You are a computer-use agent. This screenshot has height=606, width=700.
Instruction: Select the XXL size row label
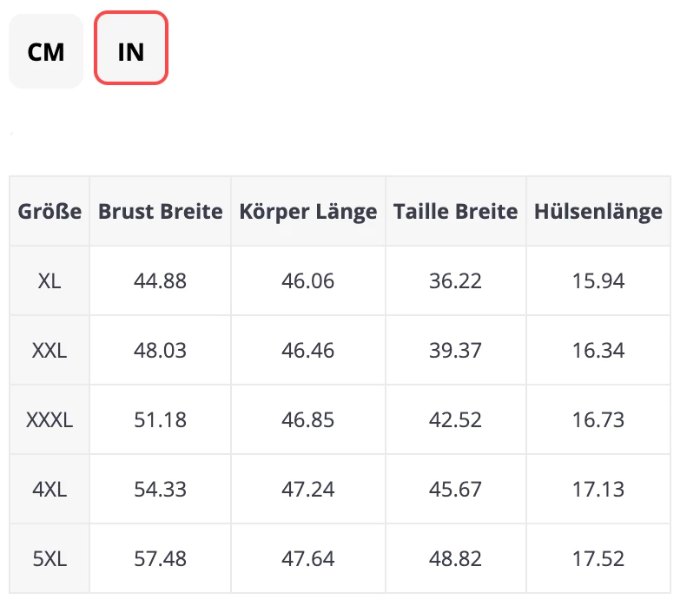point(50,350)
